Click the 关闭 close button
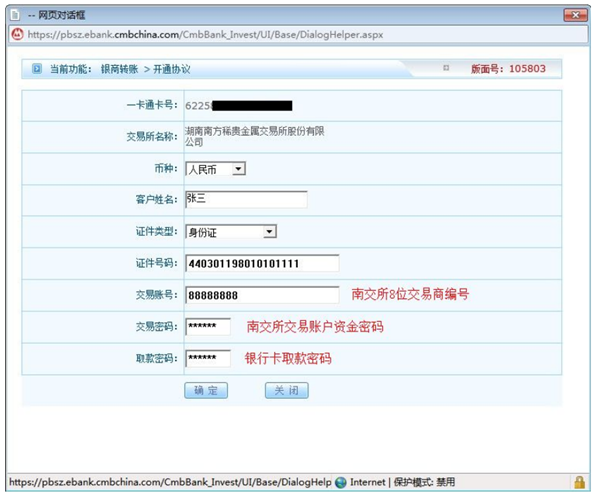The width and height of the screenshot is (596, 495). click(287, 390)
